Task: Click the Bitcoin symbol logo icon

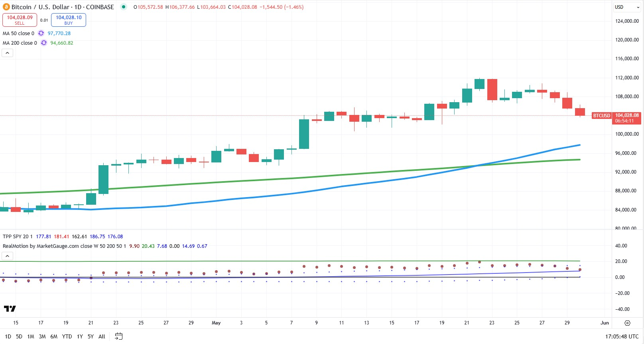Action: 6,7
